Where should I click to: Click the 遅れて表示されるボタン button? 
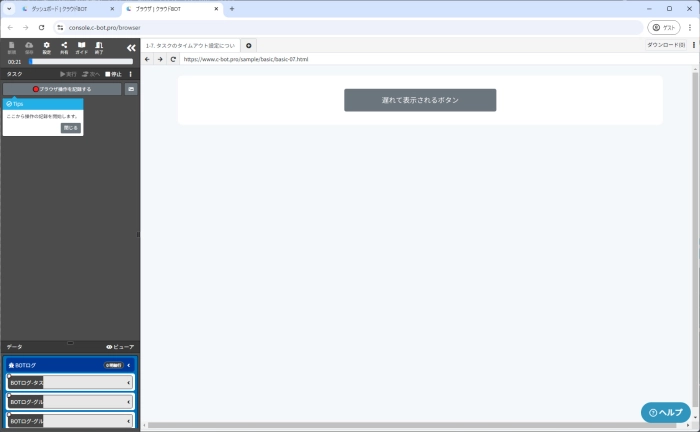coord(420,100)
